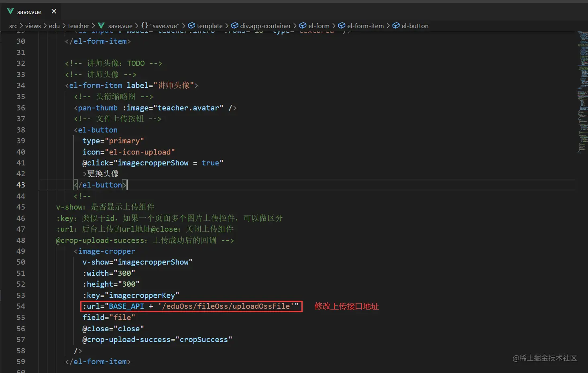
Task: Click the cube icon beside template breadcrumb
Action: coord(191,26)
